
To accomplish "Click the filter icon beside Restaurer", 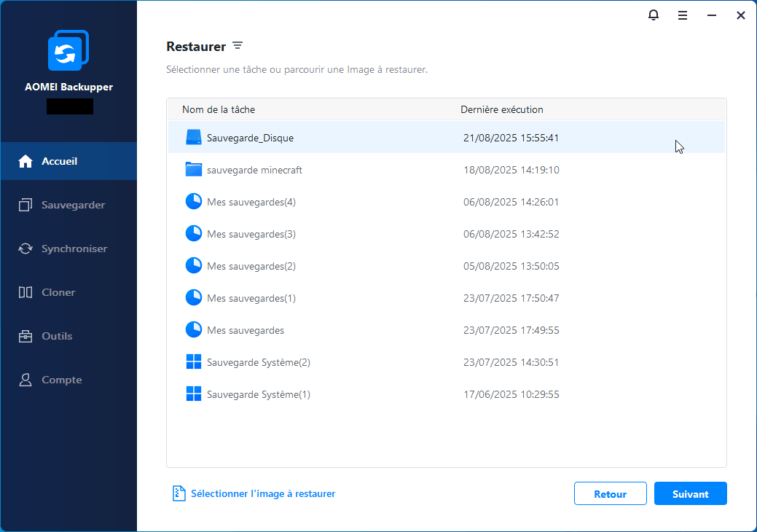I will 238,46.
